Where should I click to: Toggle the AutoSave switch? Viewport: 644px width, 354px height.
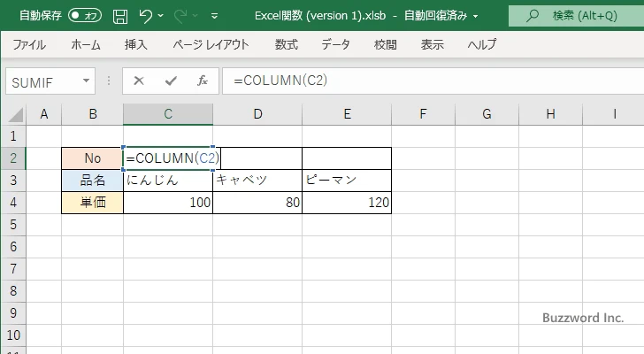tap(85, 16)
